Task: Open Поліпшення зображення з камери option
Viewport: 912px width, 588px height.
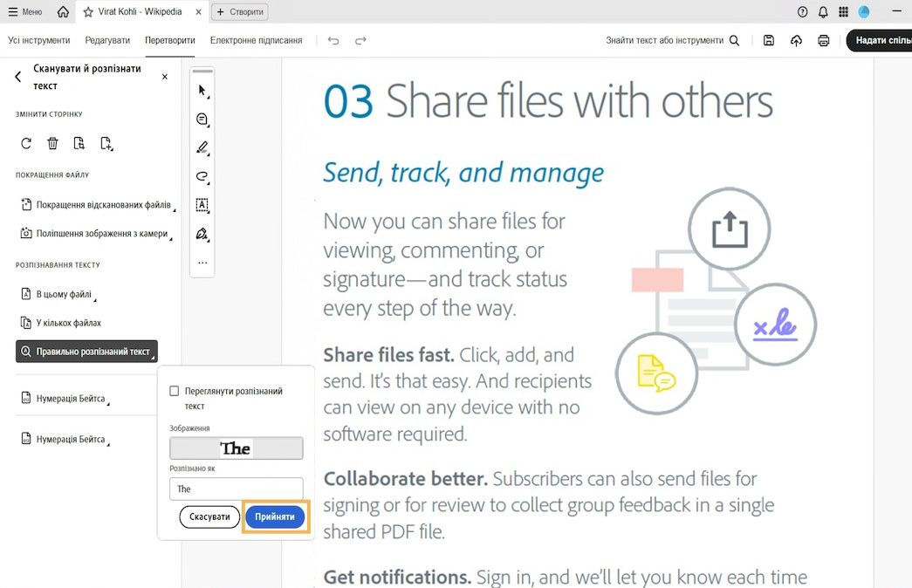Action: tap(96, 233)
